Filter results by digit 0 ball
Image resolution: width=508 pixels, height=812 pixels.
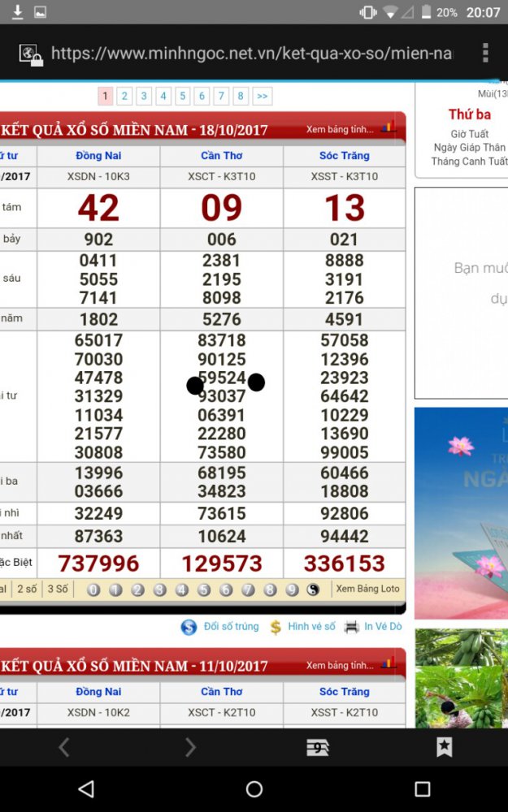93,590
